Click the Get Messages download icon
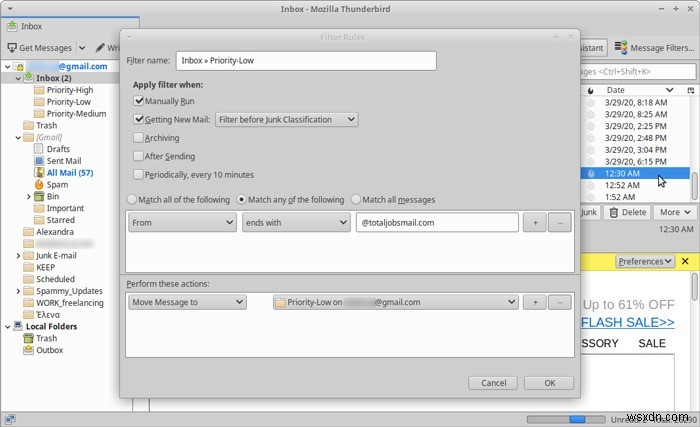This screenshot has width=700, height=427. click(x=12, y=47)
